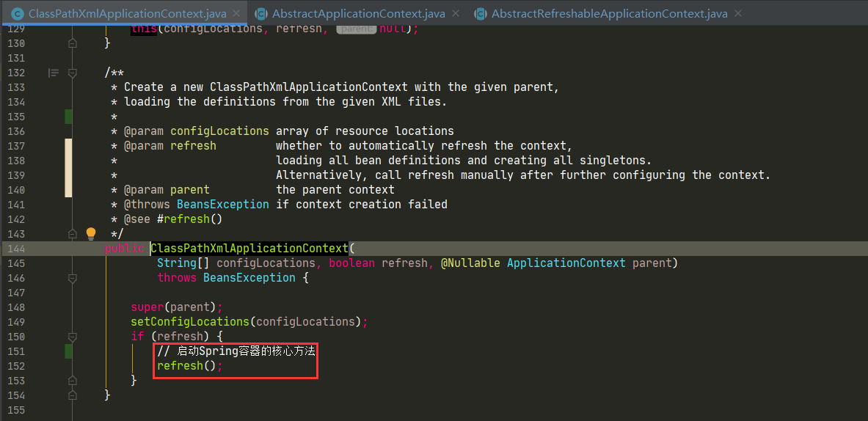The width and height of the screenshot is (868, 421).
Task: Click the fold end marker at line 153
Action: click(72, 380)
